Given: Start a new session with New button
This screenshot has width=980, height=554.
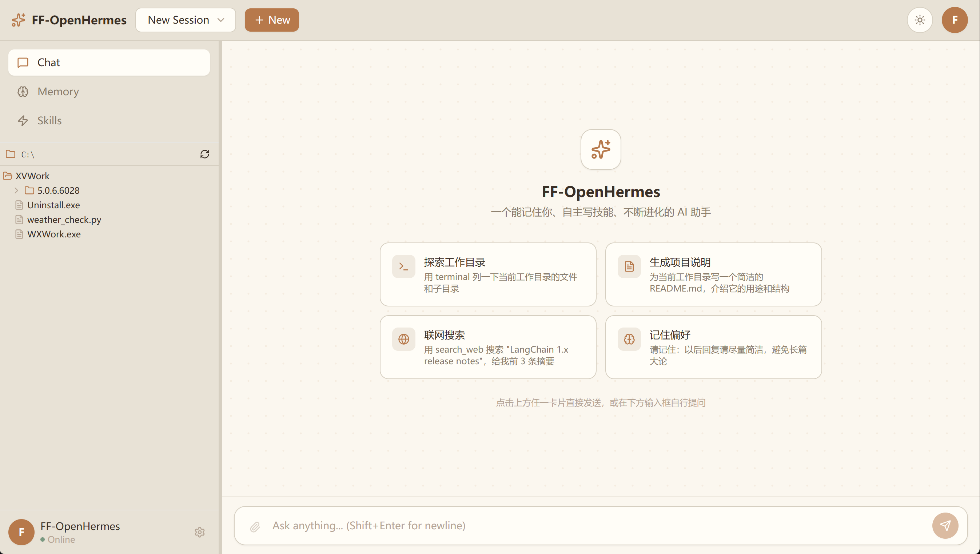Looking at the screenshot, I should (x=271, y=20).
